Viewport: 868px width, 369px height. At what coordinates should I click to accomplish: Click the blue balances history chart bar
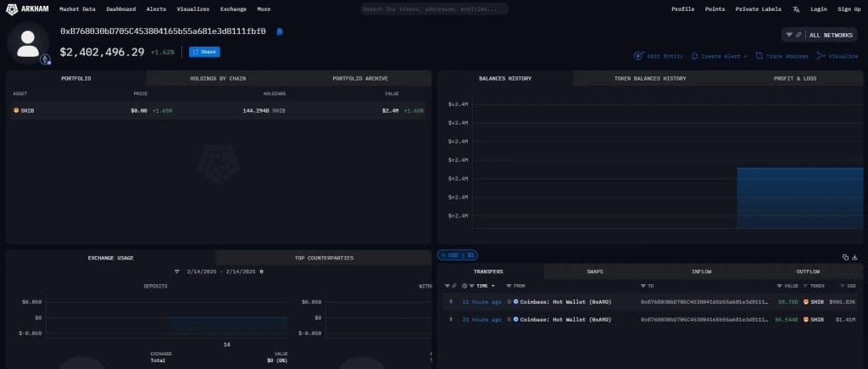tap(799, 198)
